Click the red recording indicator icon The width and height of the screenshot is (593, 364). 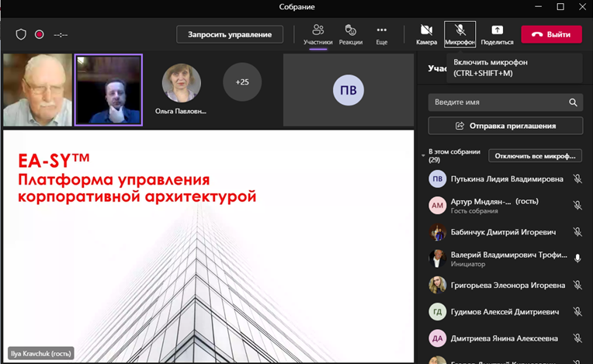tap(39, 34)
